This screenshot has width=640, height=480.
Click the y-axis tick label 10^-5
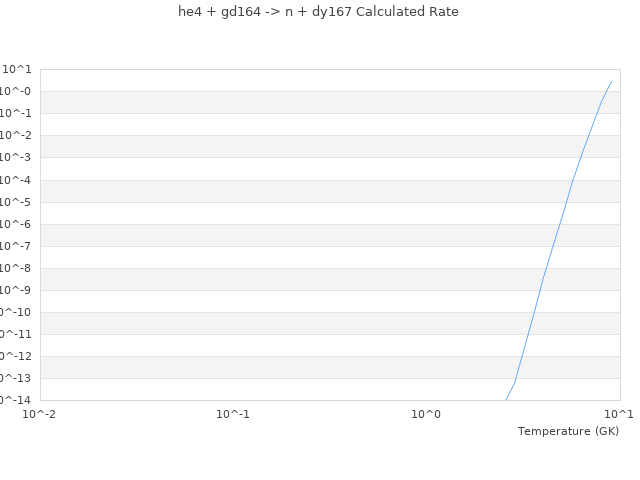[x=16, y=202]
